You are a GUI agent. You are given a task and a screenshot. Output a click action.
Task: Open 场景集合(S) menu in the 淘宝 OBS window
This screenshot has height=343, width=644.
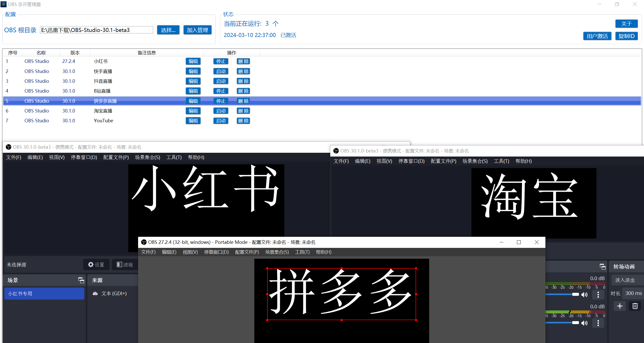475,161
